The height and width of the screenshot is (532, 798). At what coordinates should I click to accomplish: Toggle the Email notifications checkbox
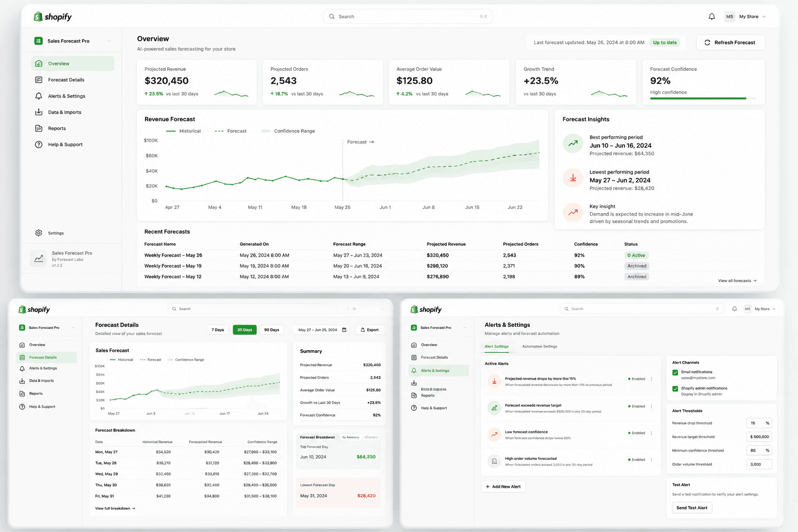[x=675, y=373]
